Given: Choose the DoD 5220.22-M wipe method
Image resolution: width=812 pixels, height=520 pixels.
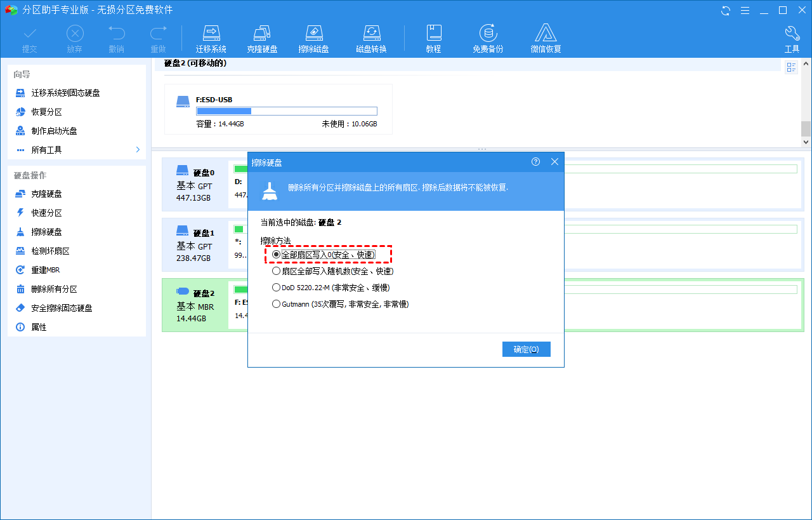Looking at the screenshot, I should (276, 288).
